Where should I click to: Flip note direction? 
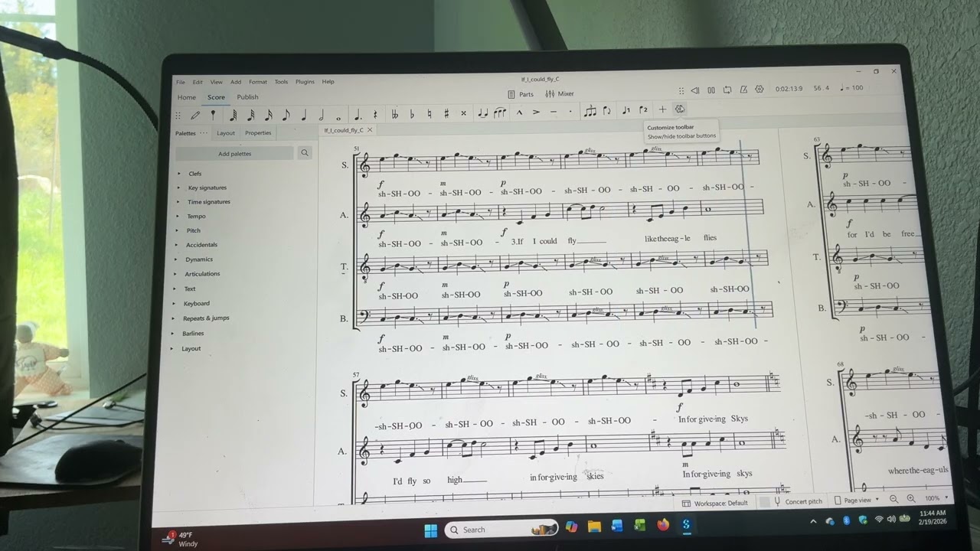(607, 111)
